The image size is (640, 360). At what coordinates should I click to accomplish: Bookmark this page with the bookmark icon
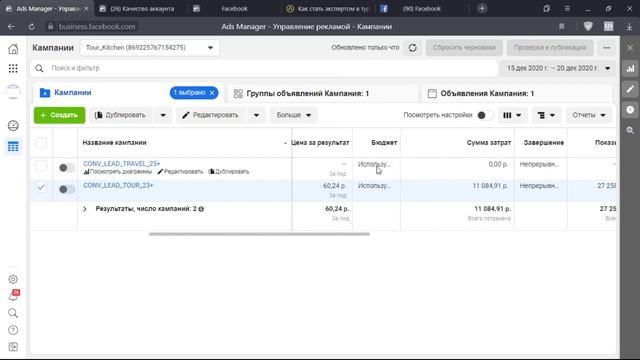(562, 27)
